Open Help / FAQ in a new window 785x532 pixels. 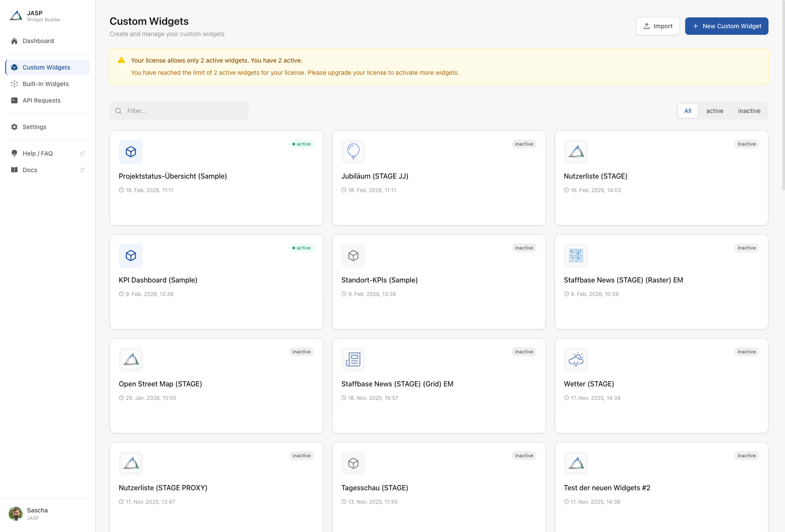click(x=82, y=153)
